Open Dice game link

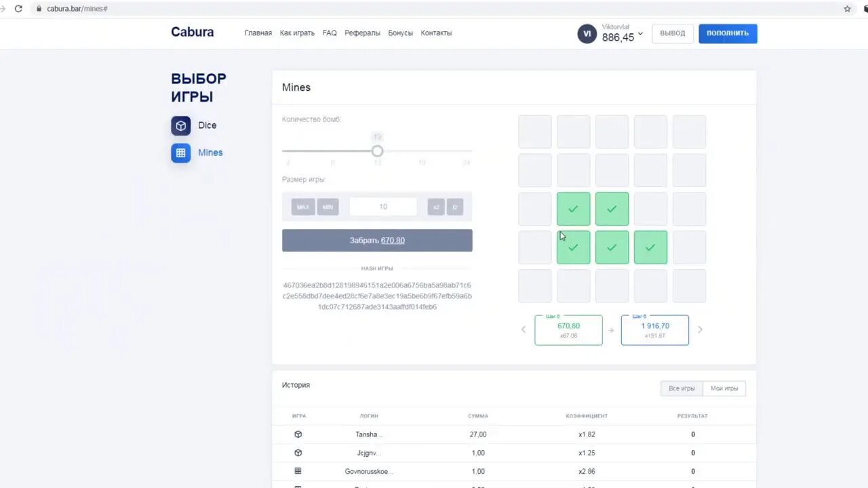point(208,125)
